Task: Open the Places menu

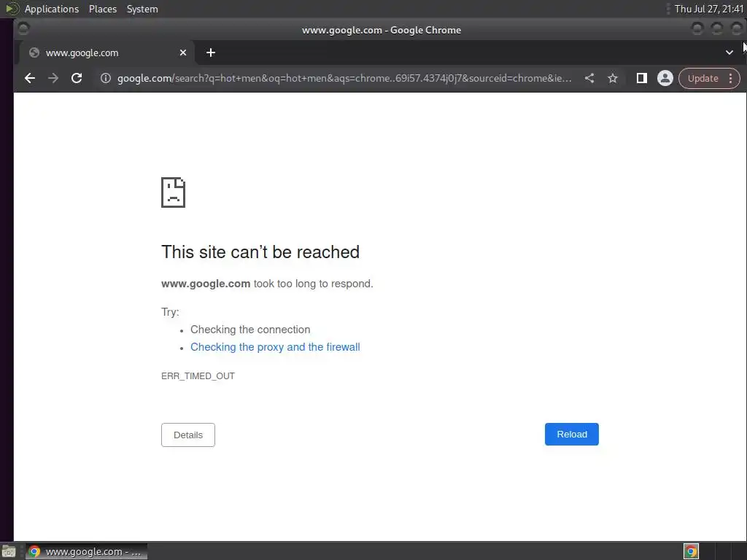Action: (102, 9)
